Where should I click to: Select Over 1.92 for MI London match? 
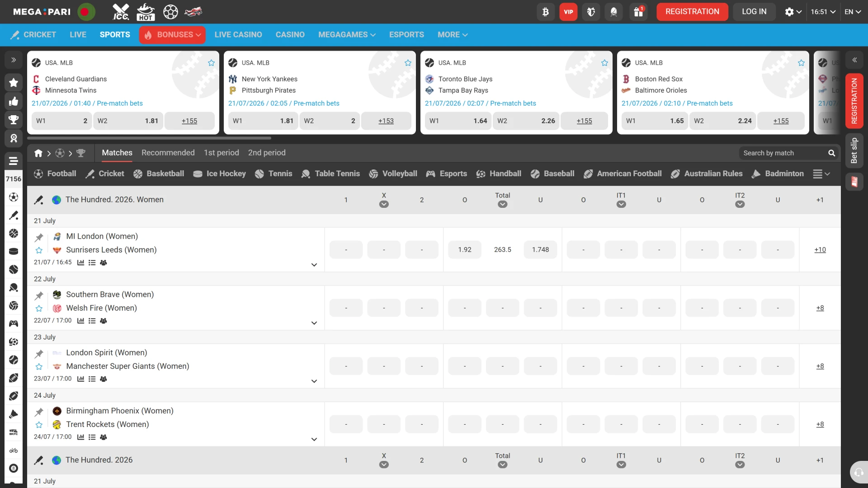point(465,250)
